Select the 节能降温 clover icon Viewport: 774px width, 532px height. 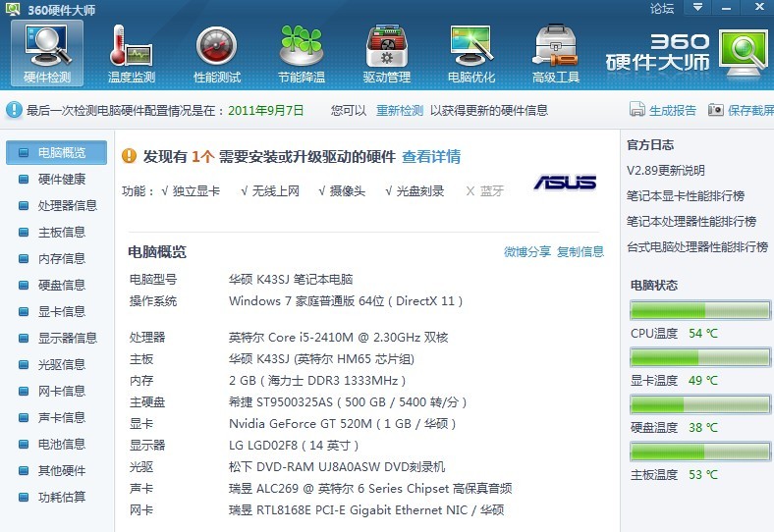click(x=301, y=52)
